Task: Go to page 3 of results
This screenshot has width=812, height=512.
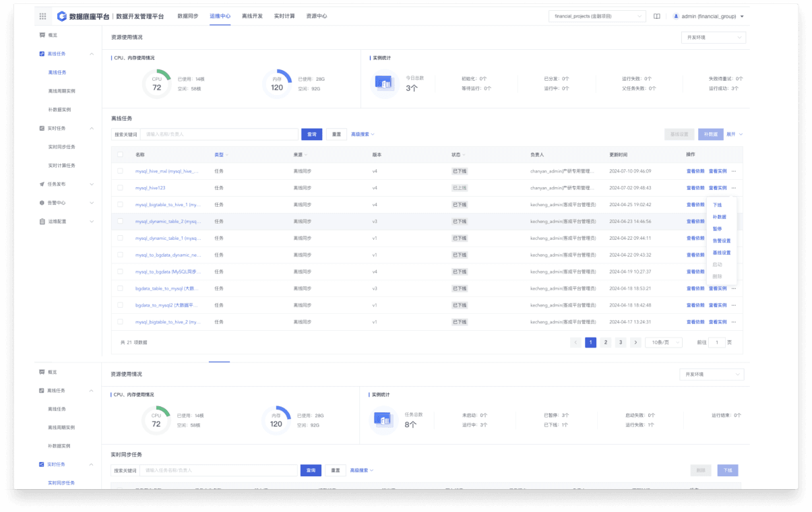Action: pyautogui.click(x=621, y=342)
